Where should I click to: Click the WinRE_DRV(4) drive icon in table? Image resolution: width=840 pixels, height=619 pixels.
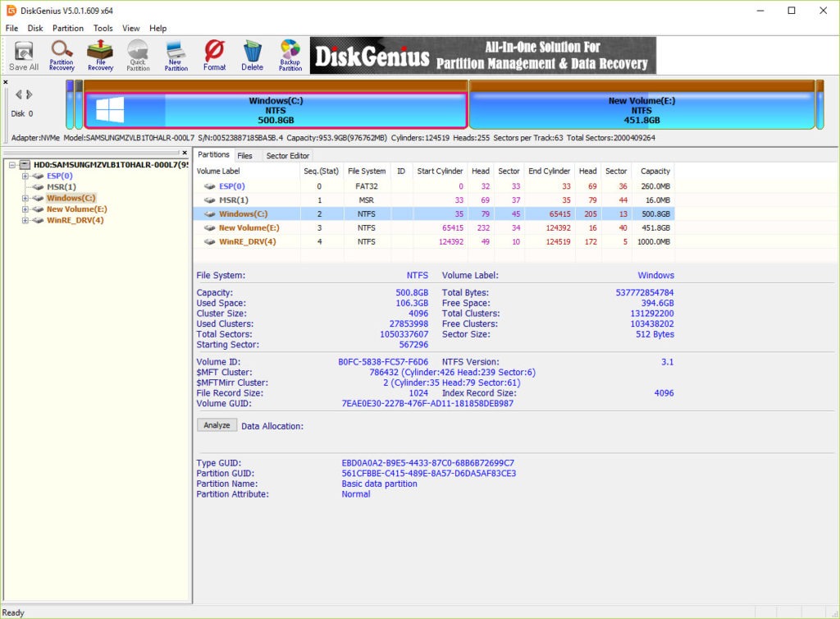tap(209, 242)
